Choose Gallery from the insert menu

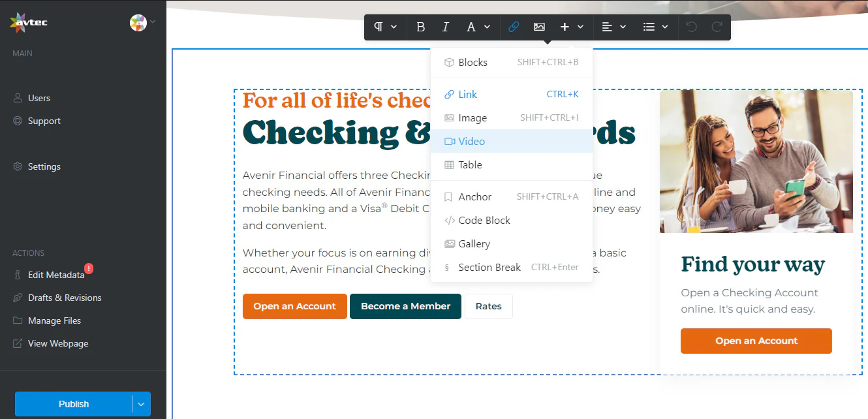[512, 244]
